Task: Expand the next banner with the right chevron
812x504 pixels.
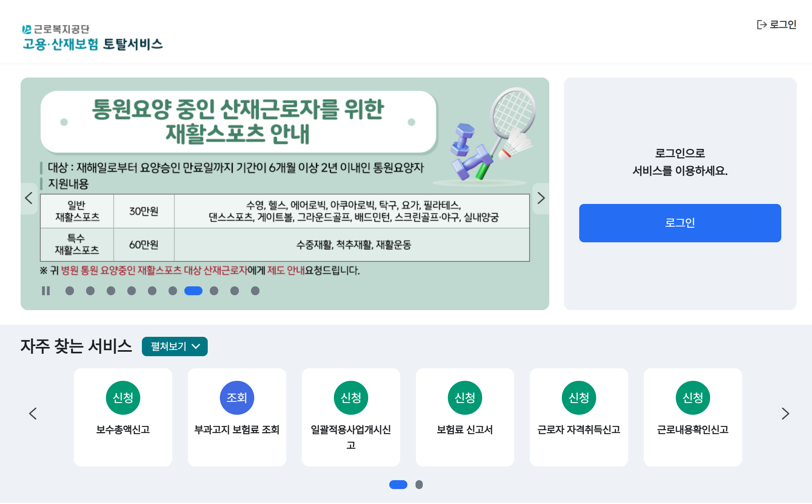Action: pyautogui.click(x=542, y=198)
